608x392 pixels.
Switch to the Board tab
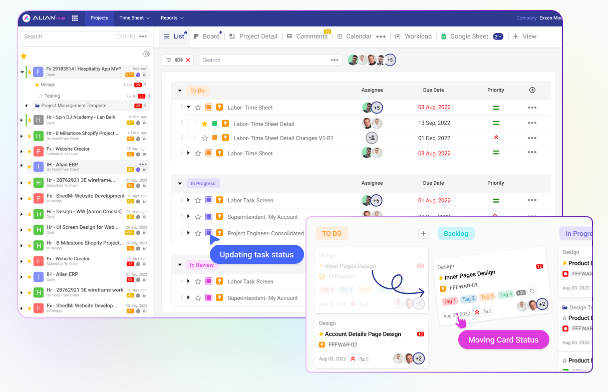[207, 36]
